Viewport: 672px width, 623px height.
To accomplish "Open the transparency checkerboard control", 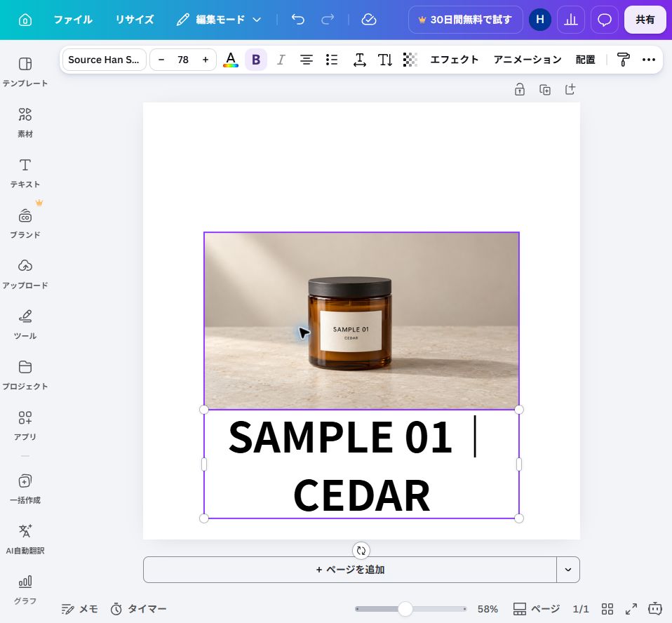I will coord(410,60).
